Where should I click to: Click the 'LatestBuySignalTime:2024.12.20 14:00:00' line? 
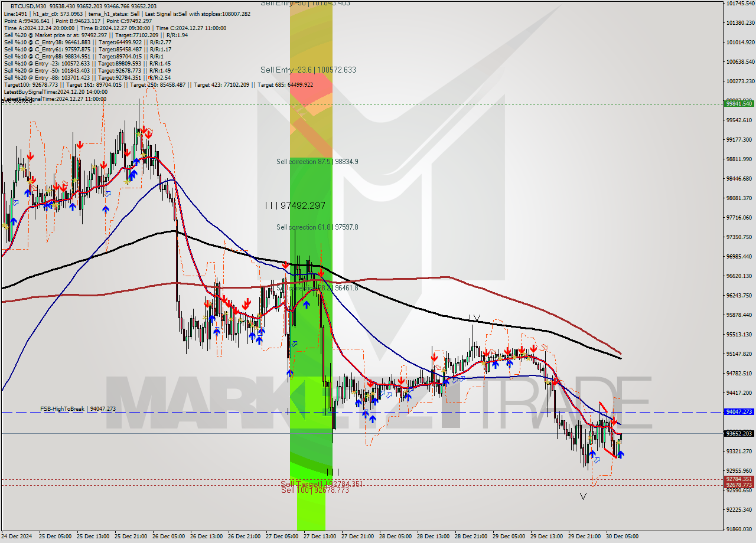56,91
